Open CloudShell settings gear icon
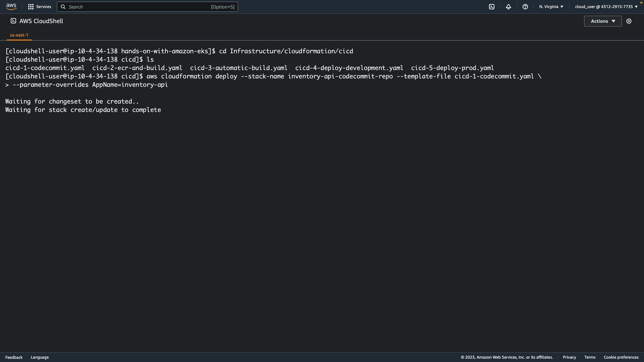The width and height of the screenshot is (644, 362). coord(629,21)
